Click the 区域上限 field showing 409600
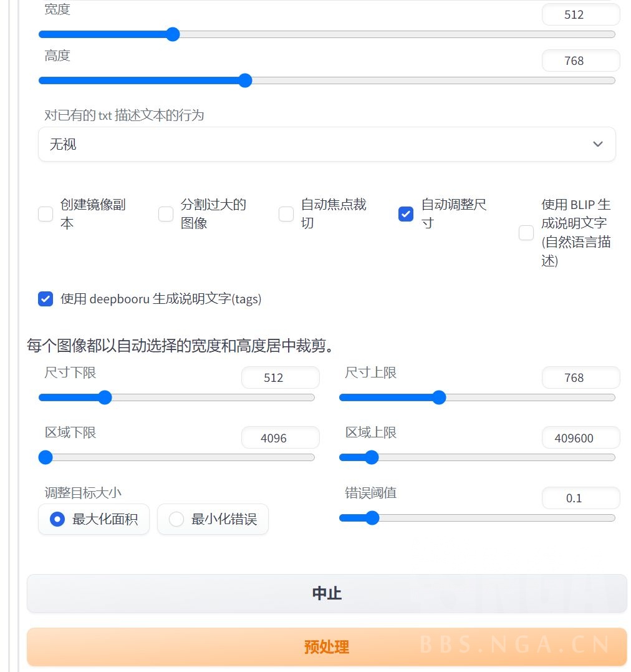631x672 pixels. (x=580, y=437)
